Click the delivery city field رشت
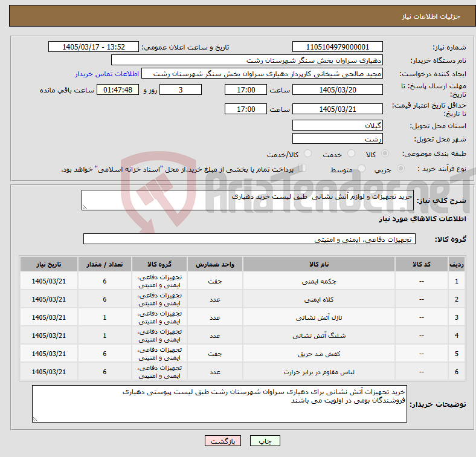Image resolution: width=476 pixels, height=457 pixels. click(x=338, y=138)
